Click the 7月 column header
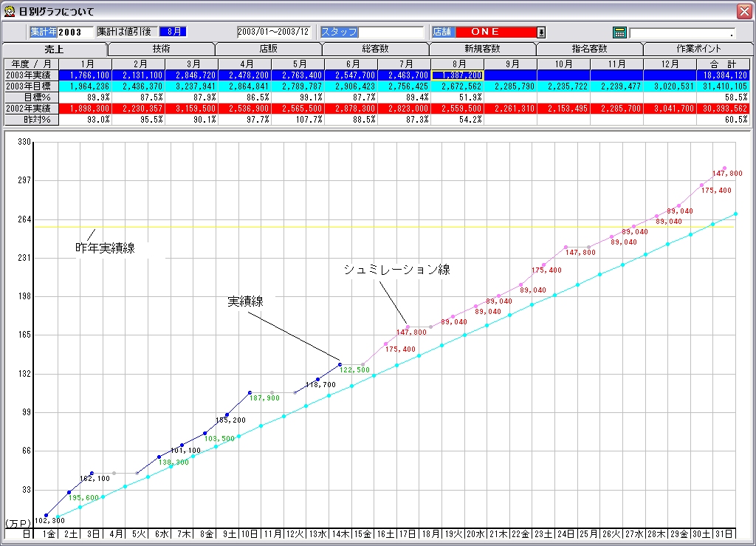Screen dimensions: 756x546 click(x=404, y=64)
